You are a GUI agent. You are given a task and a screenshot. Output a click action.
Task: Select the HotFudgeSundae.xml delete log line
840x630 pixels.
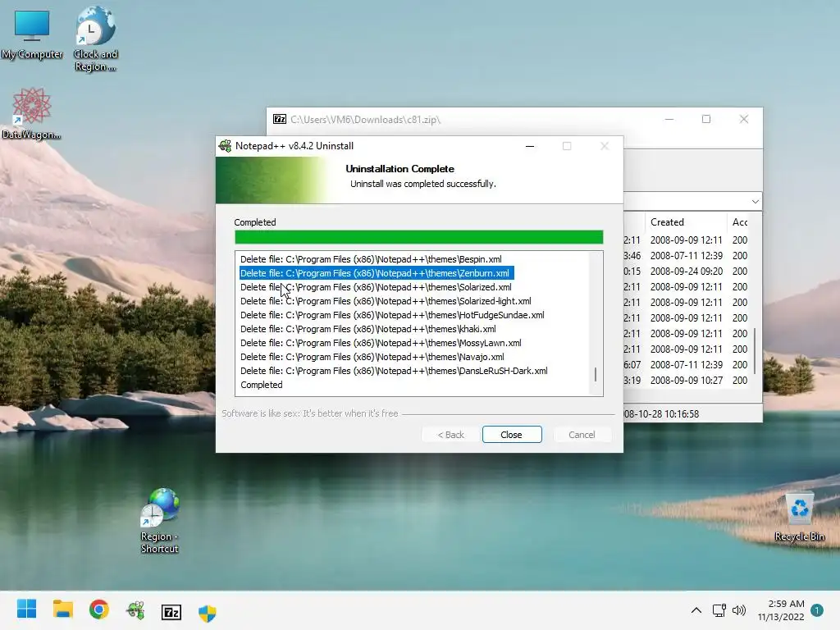392,315
